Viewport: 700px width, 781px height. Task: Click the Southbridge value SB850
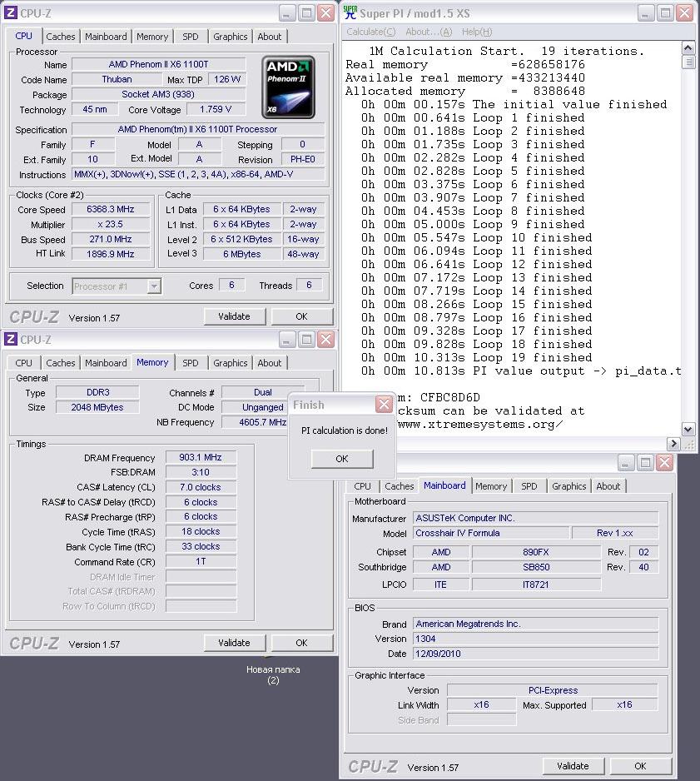536,567
